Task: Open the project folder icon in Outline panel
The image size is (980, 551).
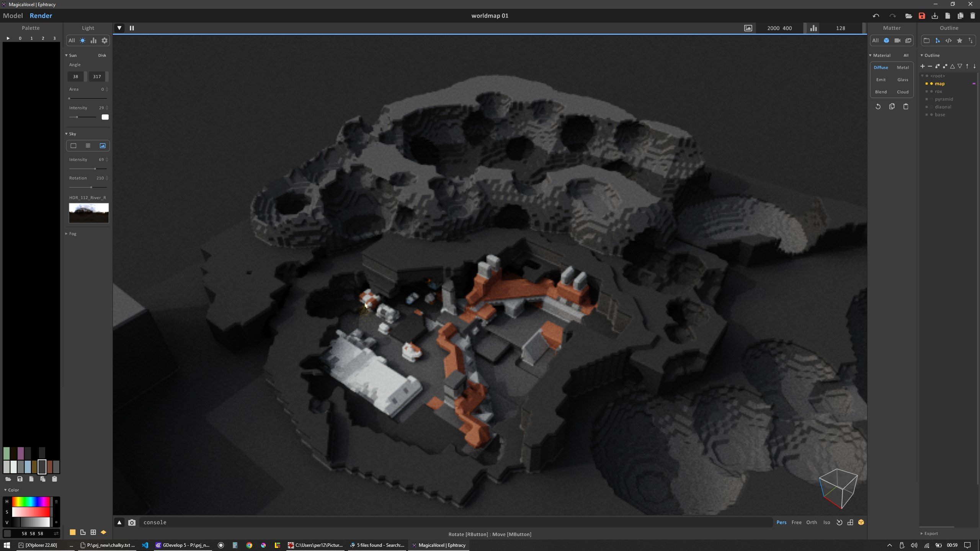Action: [926, 41]
